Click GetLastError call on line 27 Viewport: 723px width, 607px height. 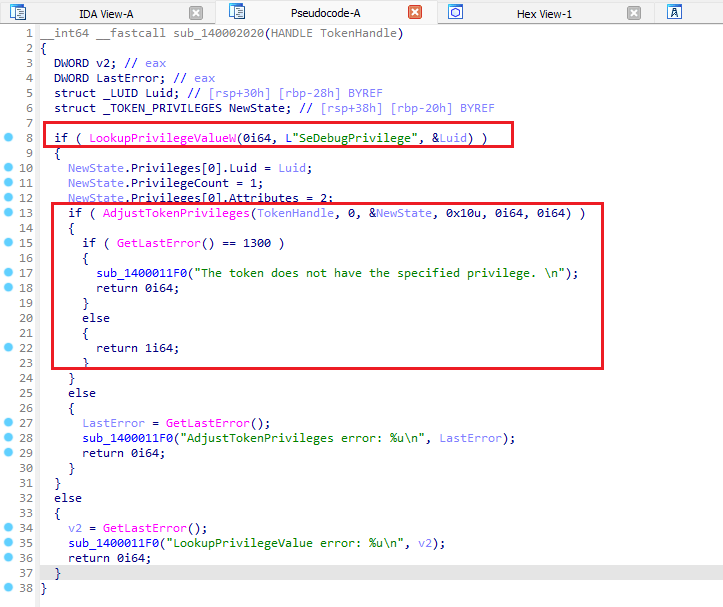point(208,423)
